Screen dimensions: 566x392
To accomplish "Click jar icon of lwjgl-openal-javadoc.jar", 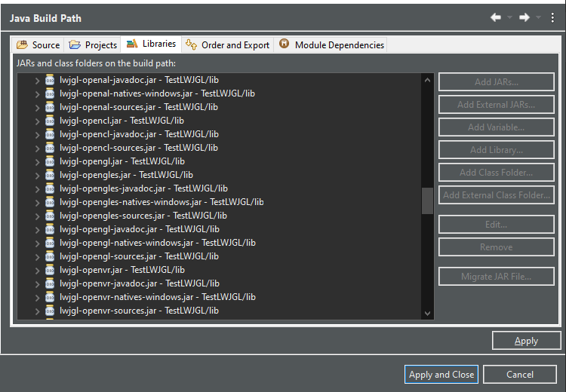I will point(50,80).
